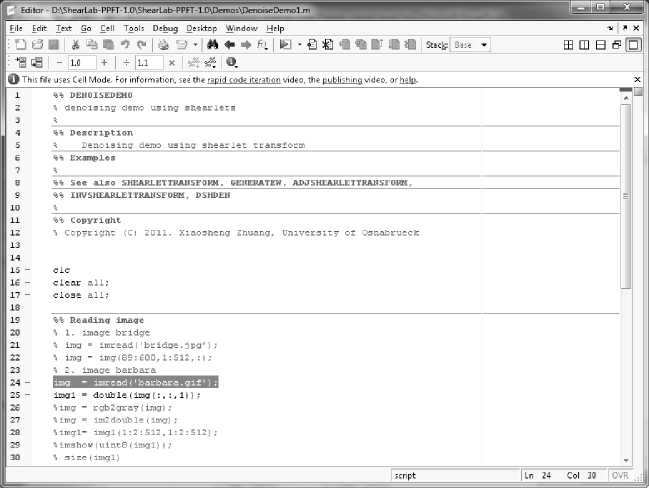Open Find dialog with binoculars icon

pyautogui.click(x=212, y=44)
